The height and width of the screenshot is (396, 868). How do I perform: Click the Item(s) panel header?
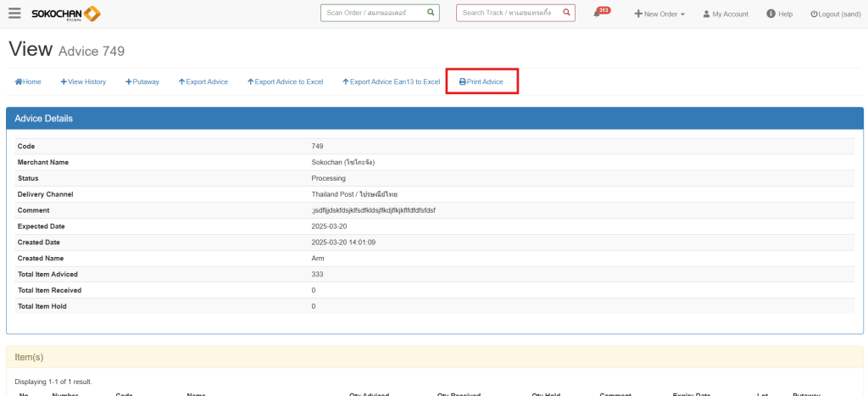[x=435, y=357]
